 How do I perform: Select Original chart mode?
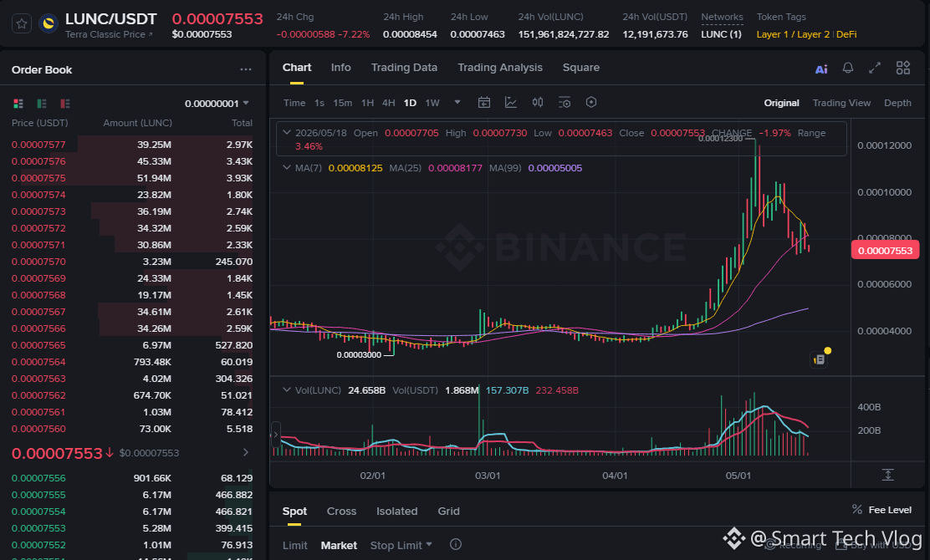[782, 103]
